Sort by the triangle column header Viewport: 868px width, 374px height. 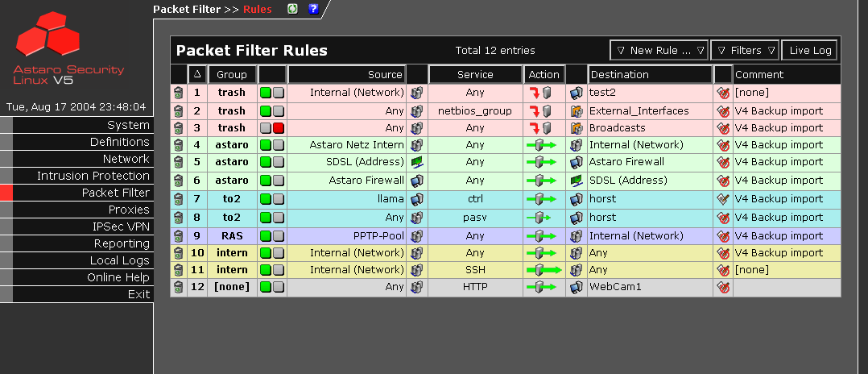point(197,74)
